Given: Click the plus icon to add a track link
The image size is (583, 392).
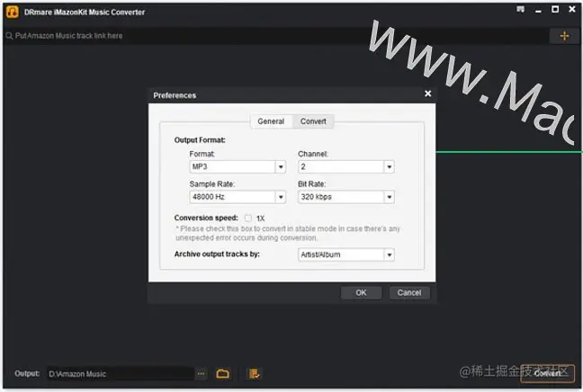Looking at the screenshot, I should 564,36.
